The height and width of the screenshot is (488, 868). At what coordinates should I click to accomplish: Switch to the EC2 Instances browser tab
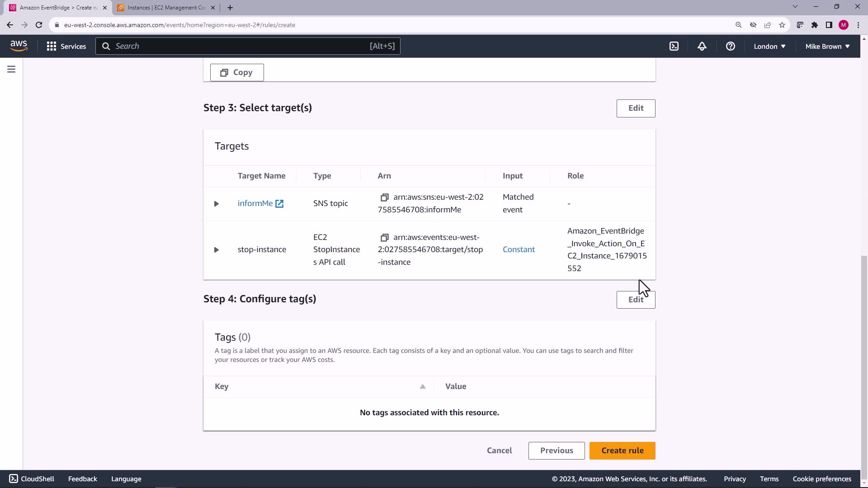click(166, 8)
